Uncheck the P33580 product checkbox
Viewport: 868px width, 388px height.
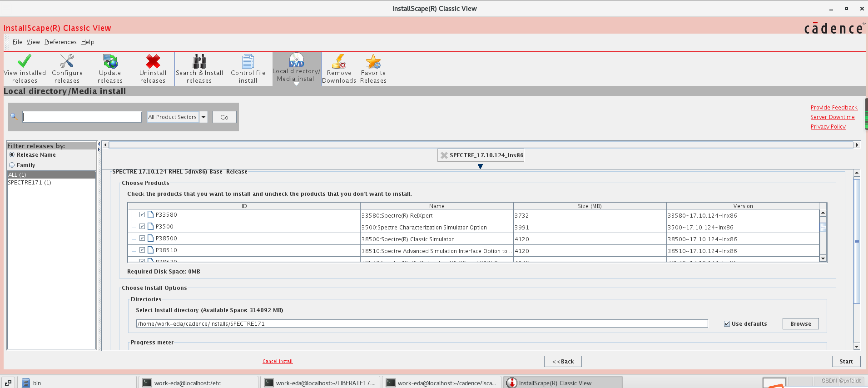click(142, 214)
